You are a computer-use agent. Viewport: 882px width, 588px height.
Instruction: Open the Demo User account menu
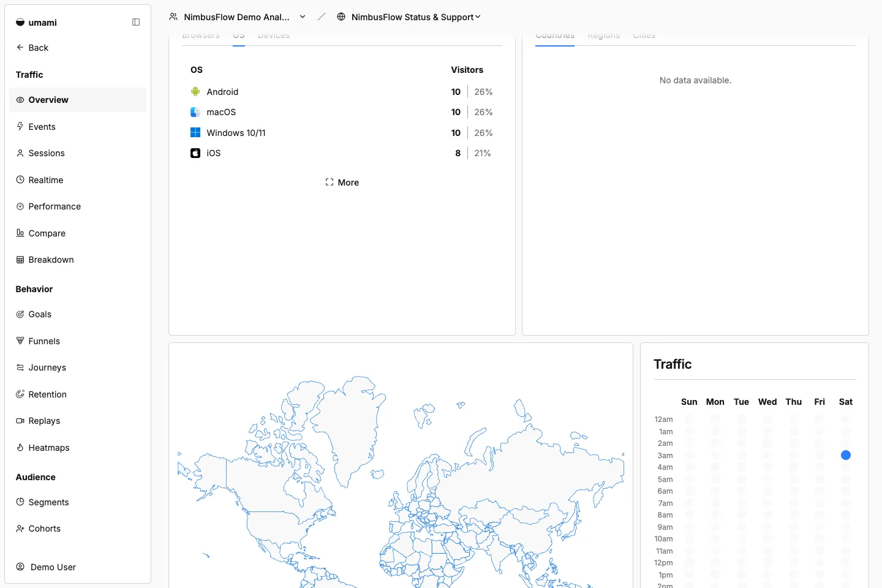coord(78,567)
